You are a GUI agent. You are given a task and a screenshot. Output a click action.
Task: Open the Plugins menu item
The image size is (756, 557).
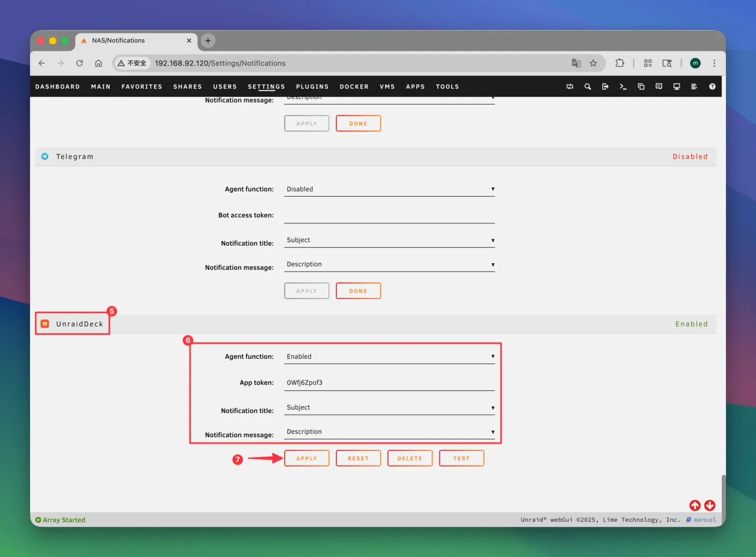[312, 86]
